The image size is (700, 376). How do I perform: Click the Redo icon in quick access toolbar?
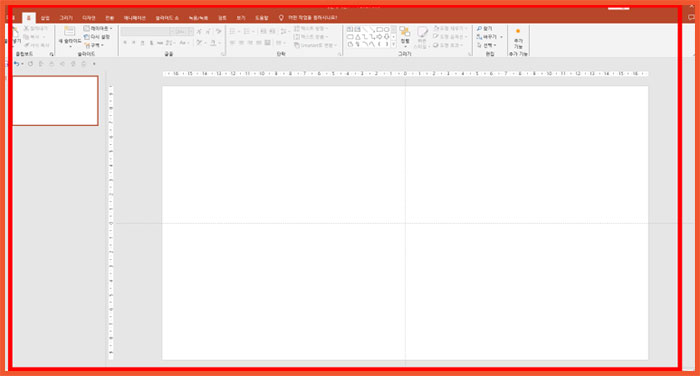30,64
